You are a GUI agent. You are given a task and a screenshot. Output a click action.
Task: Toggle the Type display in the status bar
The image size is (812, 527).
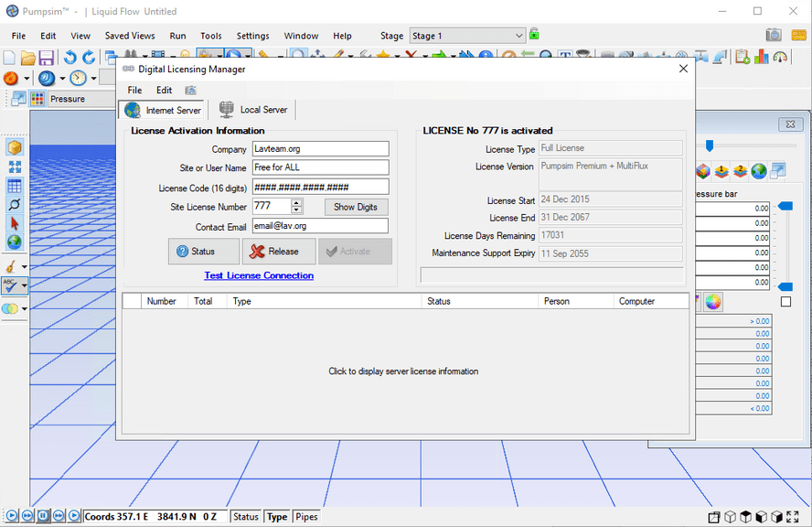point(276,516)
